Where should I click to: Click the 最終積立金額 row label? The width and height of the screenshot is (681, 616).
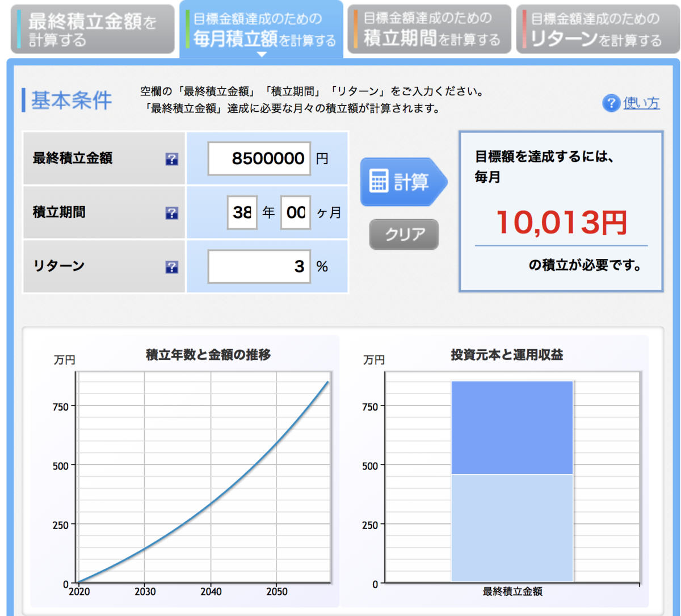(73, 158)
